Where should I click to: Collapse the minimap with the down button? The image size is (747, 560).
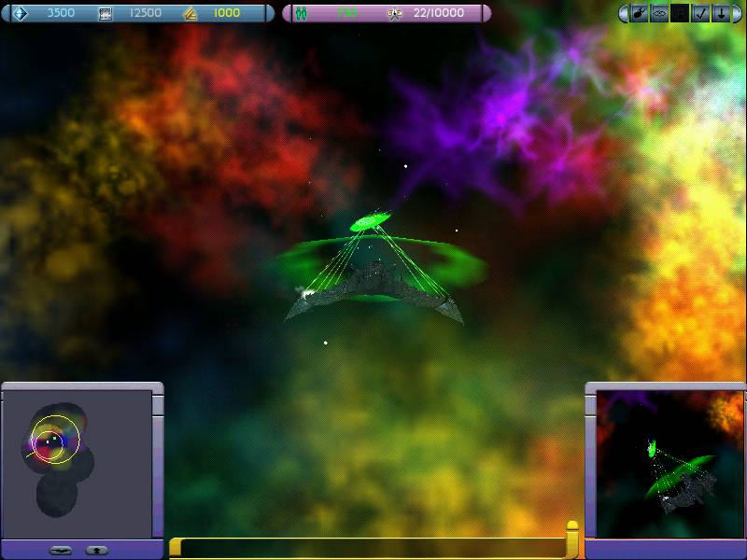[x=61, y=550]
